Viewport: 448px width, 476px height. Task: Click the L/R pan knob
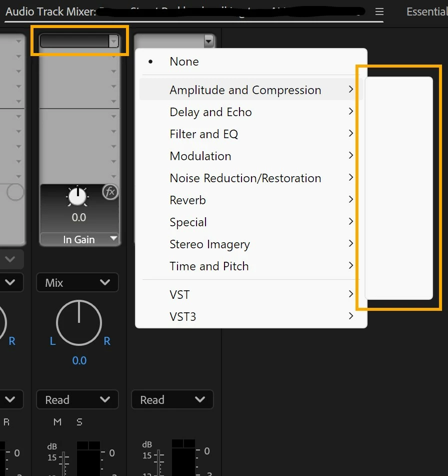pos(79,323)
